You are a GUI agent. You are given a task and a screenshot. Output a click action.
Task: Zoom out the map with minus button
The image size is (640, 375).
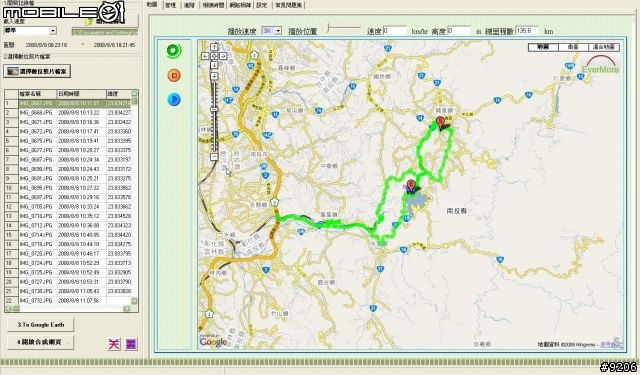pos(214,157)
